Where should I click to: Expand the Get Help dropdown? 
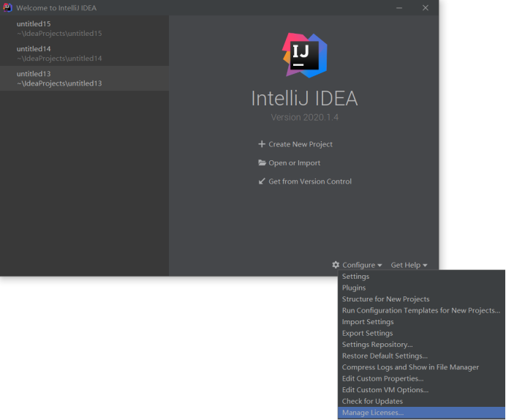click(409, 265)
